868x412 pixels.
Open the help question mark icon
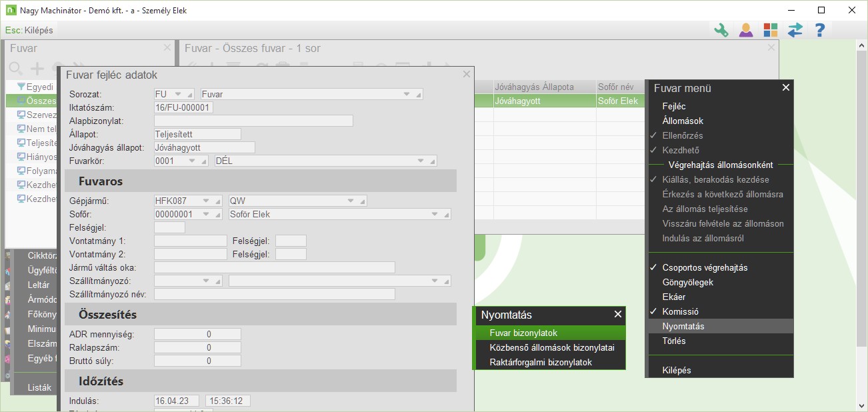point(820,30)
